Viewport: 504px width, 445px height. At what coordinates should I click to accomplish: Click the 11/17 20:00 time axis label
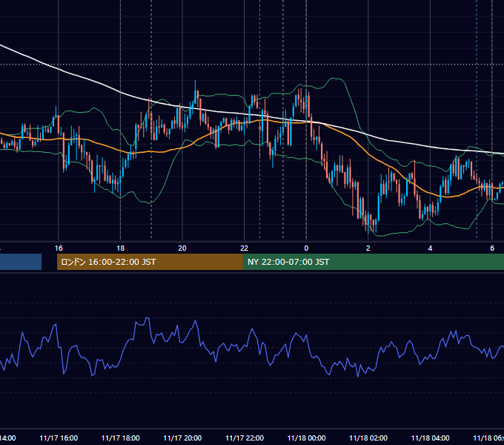(182, 438)
